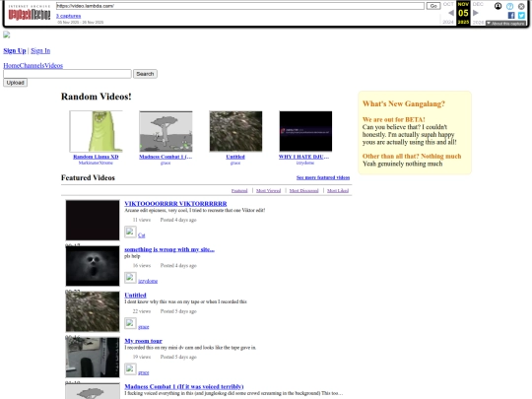The height and width of the screenshot is (399, 532).
Task: Open the Untitled thumbnail in Random Videos
Action: point(235,131)
